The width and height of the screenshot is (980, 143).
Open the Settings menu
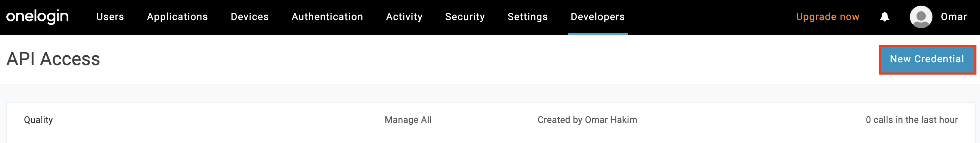point(527,17)
